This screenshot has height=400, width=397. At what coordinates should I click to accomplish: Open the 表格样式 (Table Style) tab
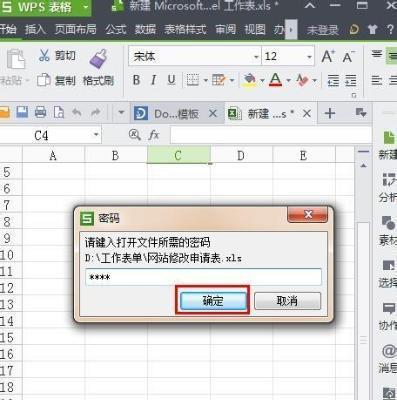coord(185,30)
